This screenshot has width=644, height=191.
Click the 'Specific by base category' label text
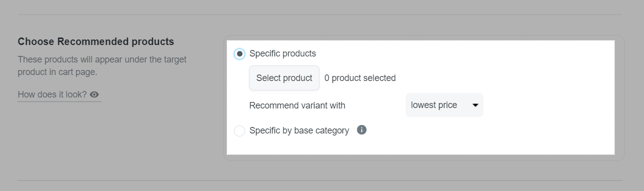point(299,130)
